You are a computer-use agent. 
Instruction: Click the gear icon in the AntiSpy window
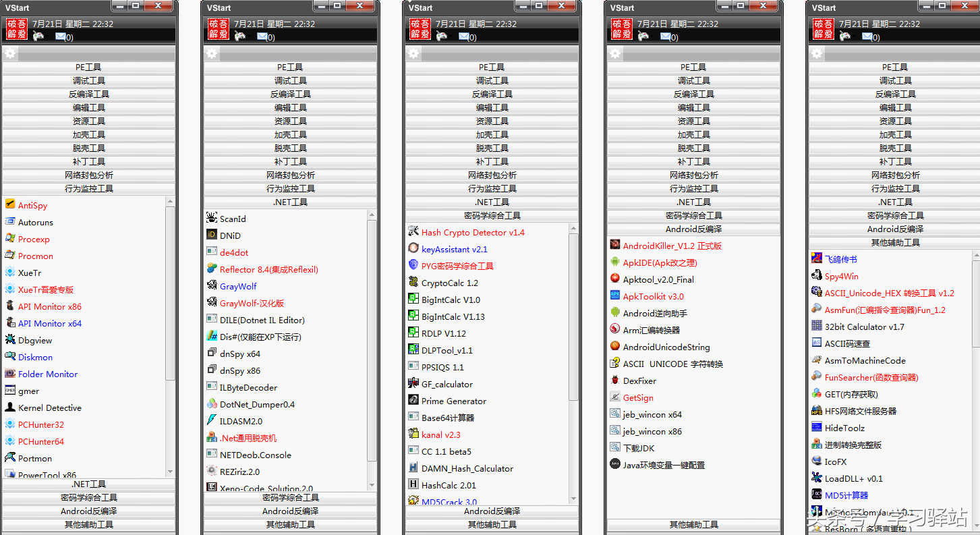pyautogui.click(x=10, y=53)
